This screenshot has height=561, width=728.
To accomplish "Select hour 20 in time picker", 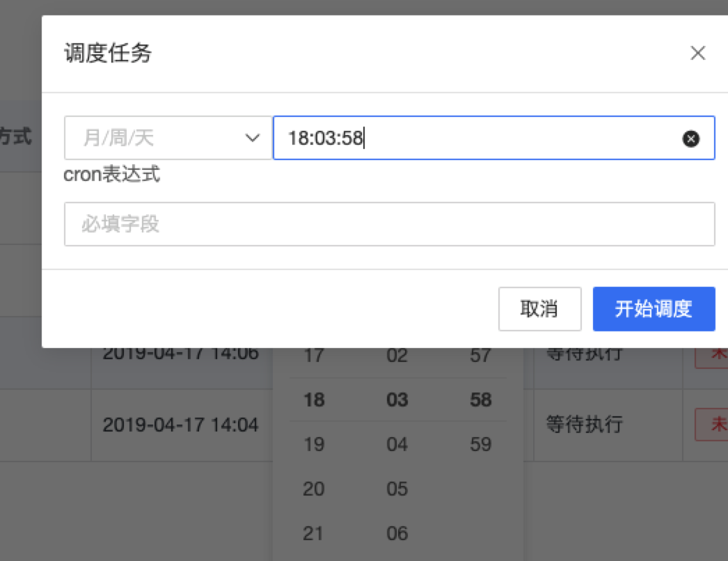I will pyautogui.click(x=314, y=489).
